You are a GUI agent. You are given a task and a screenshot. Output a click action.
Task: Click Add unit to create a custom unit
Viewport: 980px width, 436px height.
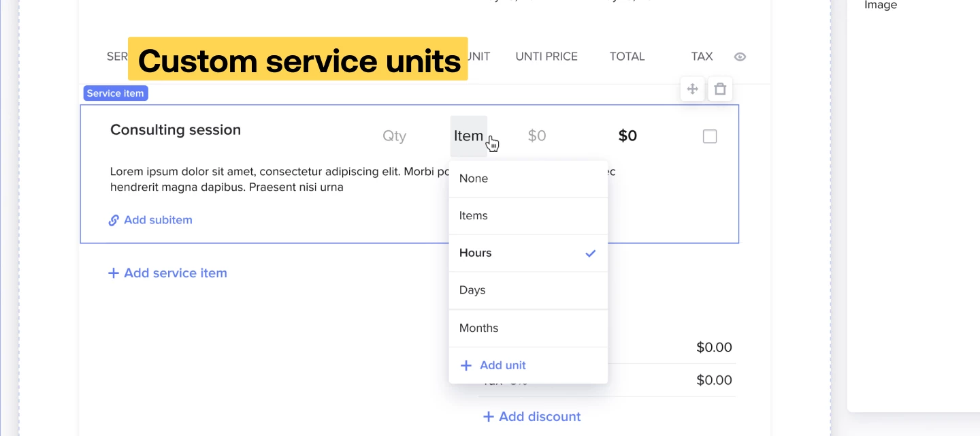point(503,365)
